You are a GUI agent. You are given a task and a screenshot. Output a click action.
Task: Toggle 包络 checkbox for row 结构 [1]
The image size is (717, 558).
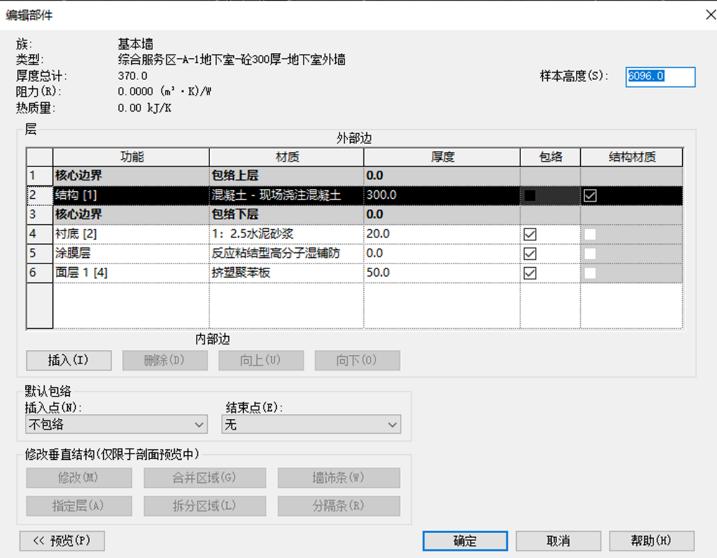[530, 196]
